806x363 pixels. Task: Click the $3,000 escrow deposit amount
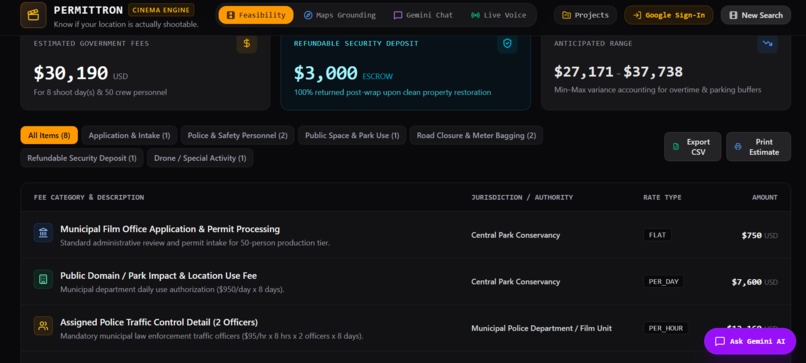tap(325, 73)
